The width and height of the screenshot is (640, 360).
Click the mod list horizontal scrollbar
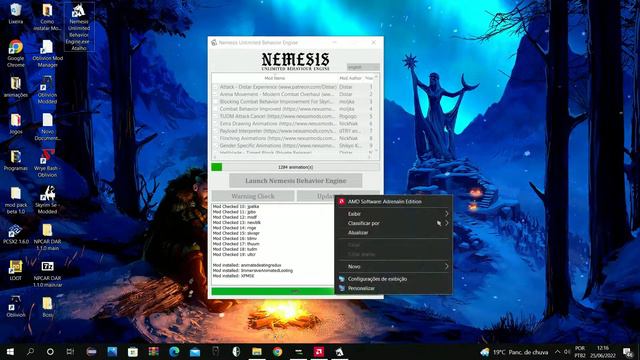(x=292, y=157)
